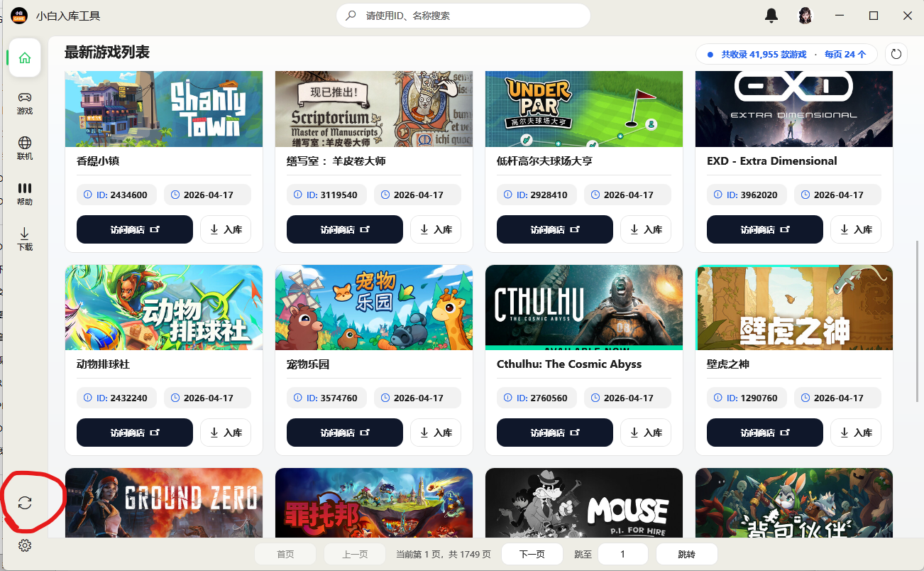Select the 联机 globe sidebar icon

click(25, 148)
